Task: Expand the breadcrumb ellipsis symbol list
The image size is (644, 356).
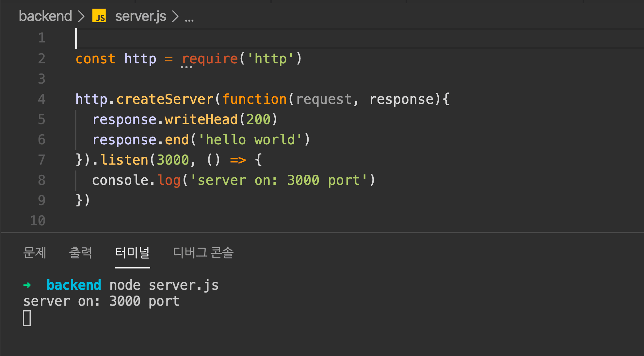Action: (189, 18)
